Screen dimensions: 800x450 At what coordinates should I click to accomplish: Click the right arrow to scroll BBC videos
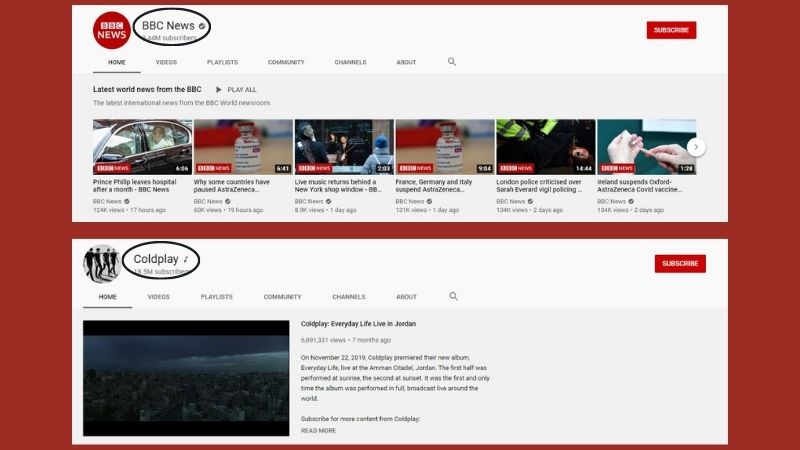(696, 147)
